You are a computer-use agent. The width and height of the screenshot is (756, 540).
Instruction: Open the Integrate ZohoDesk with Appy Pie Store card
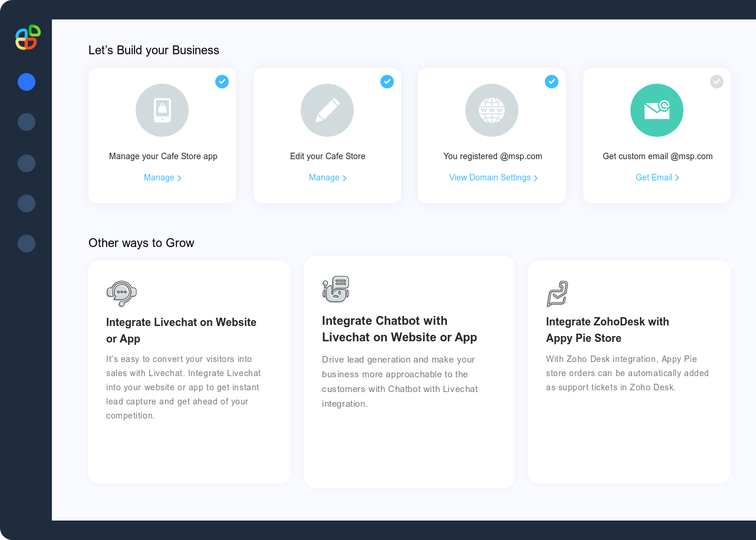coord(629,371)
